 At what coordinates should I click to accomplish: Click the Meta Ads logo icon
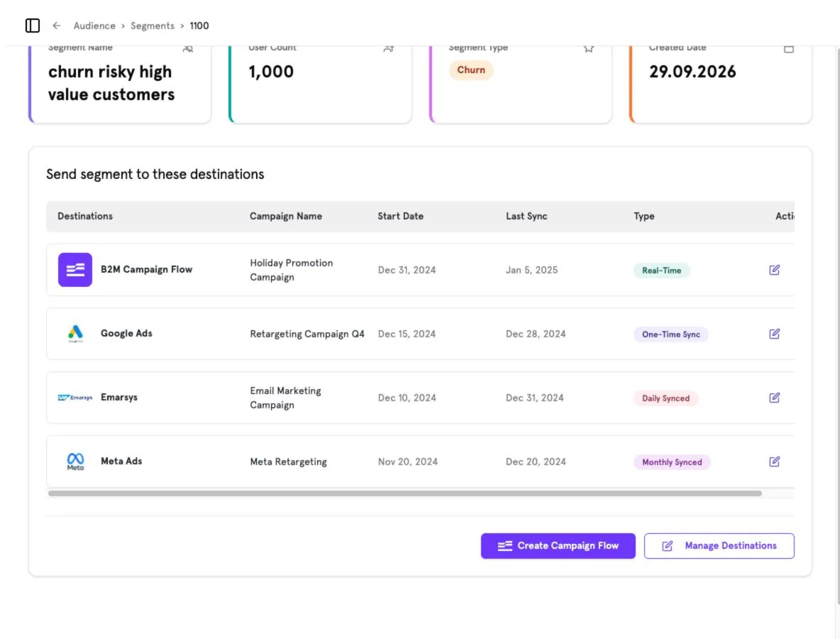click(75, 461)
